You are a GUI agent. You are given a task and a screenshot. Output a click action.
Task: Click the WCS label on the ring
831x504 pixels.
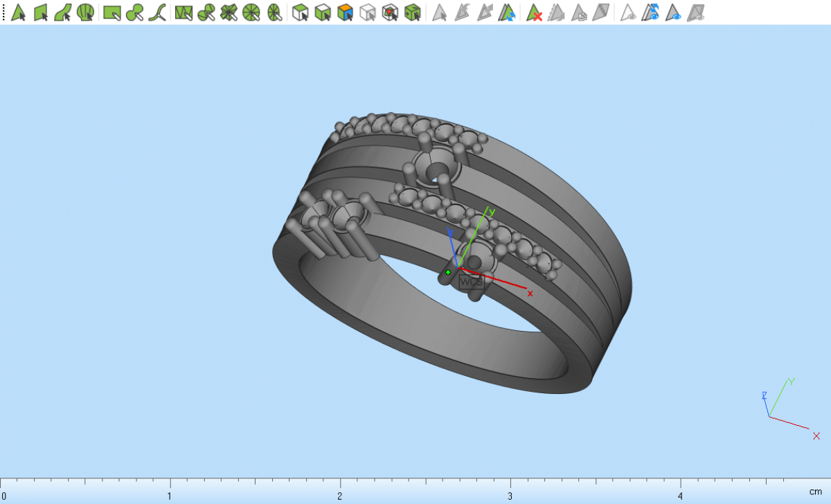[x=471, y=282]
